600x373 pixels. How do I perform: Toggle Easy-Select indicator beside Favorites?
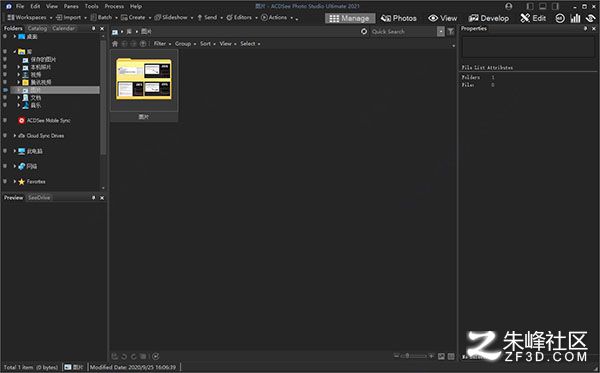pyautogui.click(x=5, y=181)
